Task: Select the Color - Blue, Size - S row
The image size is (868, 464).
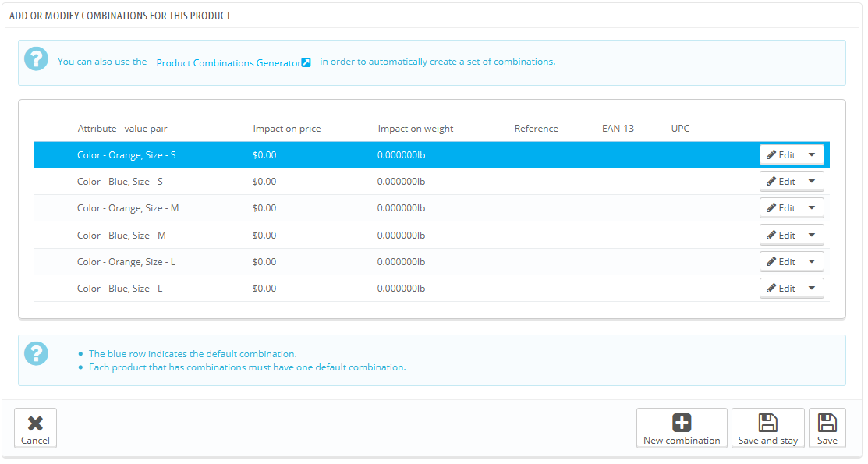Action: pos(120,182)
